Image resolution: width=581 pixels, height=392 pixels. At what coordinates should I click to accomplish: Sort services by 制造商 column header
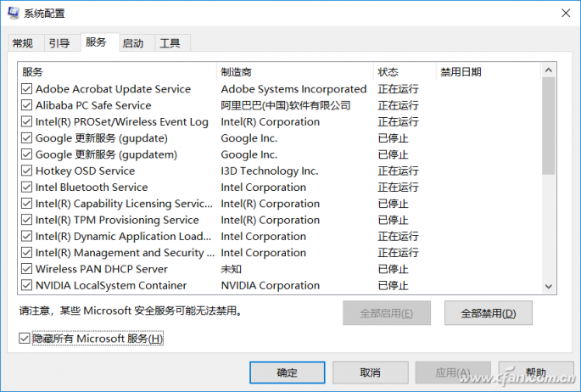(295, 72)
